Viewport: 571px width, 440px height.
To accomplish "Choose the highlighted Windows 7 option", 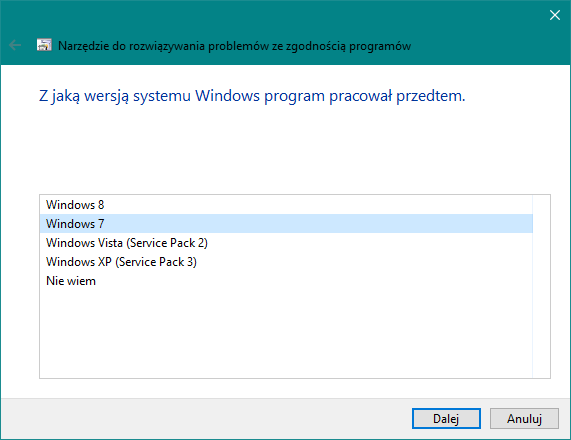I will coord(286,224).
